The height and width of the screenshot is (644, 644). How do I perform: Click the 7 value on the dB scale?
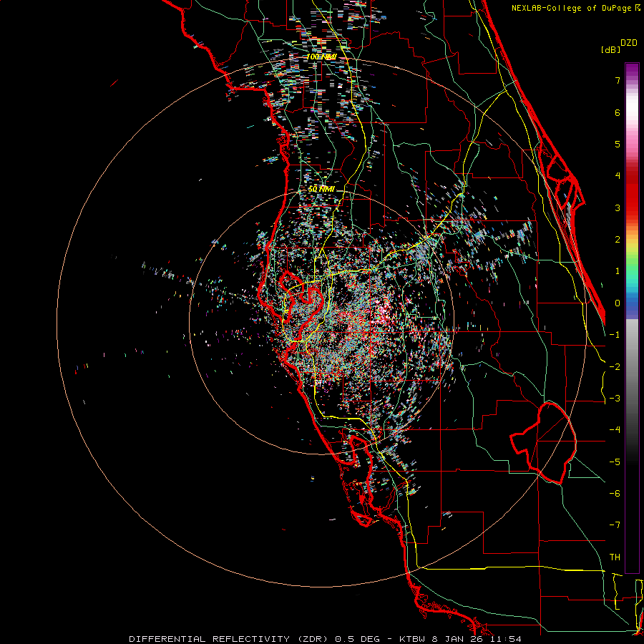(618, 80)
